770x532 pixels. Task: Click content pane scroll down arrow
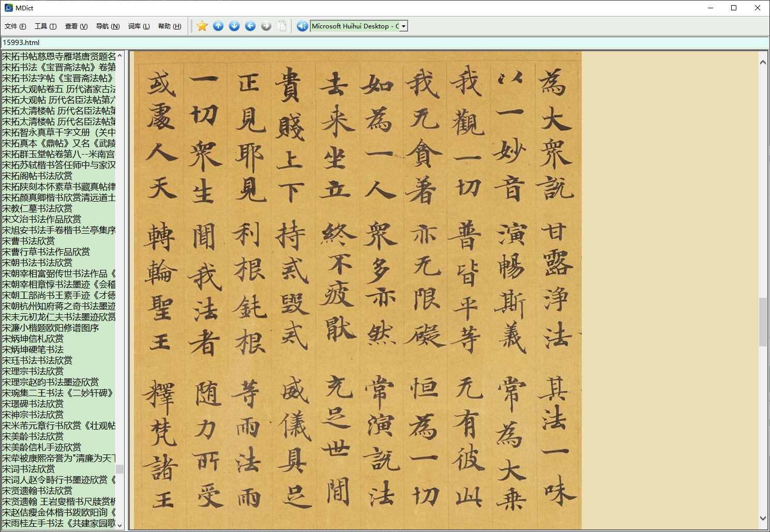763,518
